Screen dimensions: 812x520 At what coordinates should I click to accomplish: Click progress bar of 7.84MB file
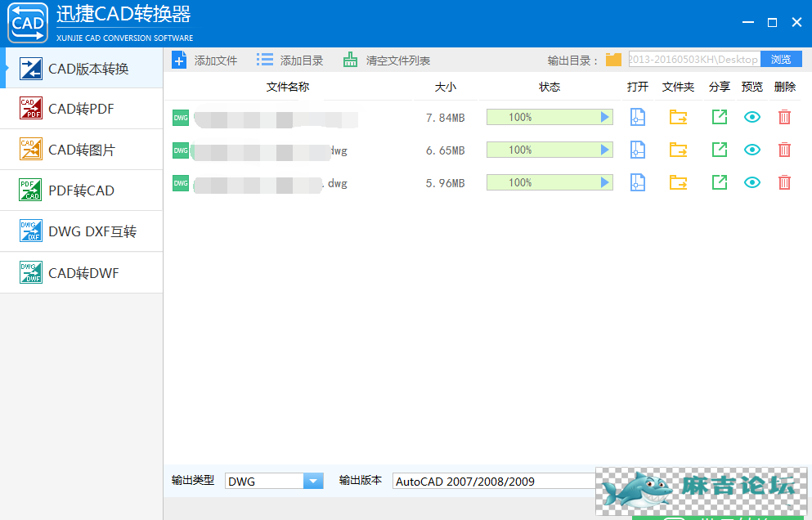click(550, 117)
